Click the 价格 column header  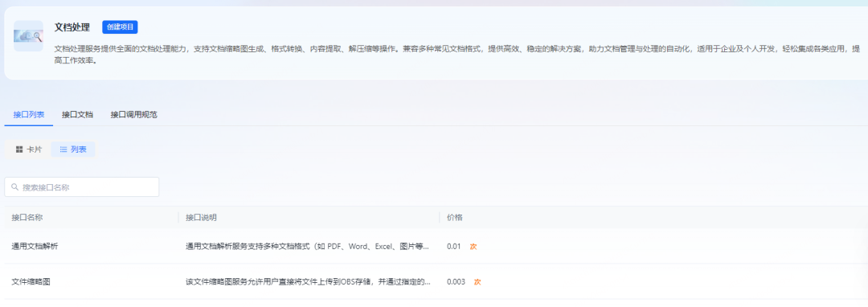coord(454,217)
